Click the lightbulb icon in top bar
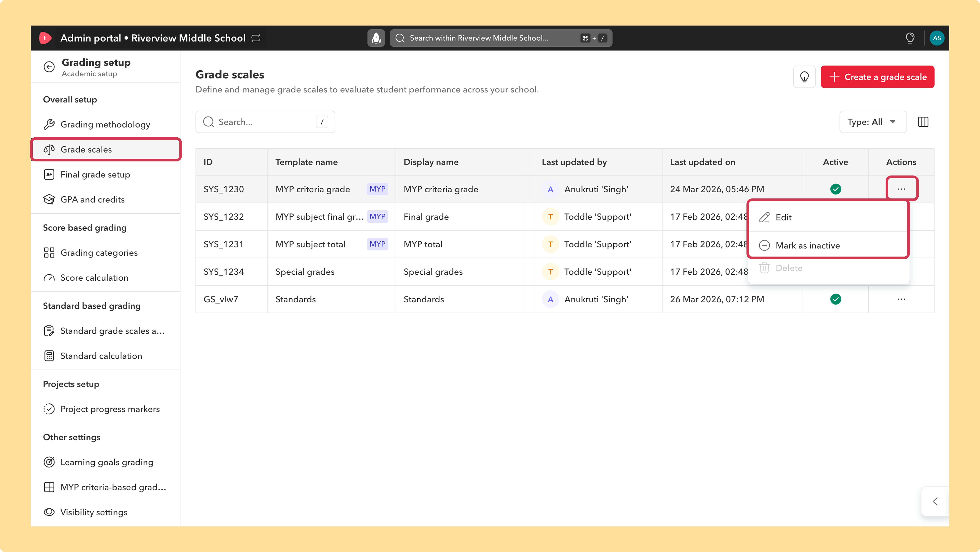 [910, 38]
